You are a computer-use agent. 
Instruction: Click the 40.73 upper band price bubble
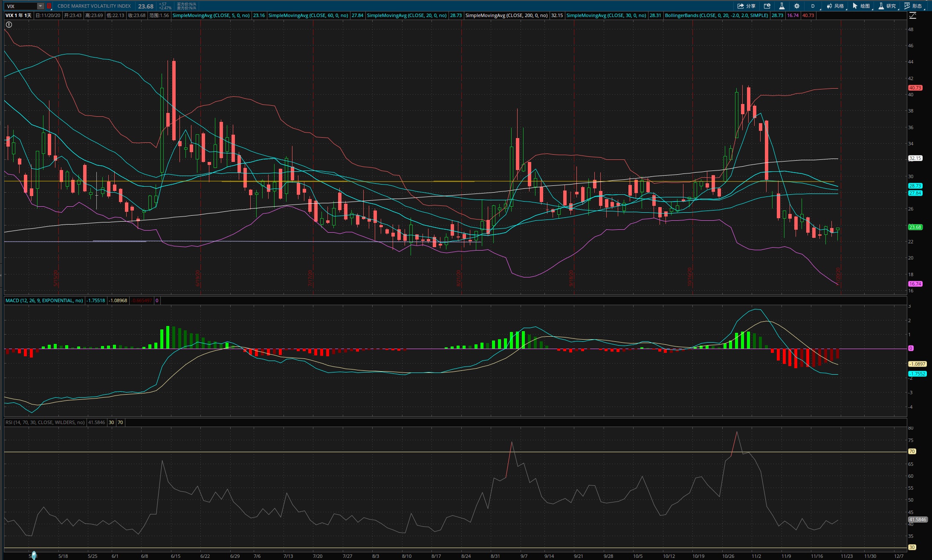coord(915,88)
